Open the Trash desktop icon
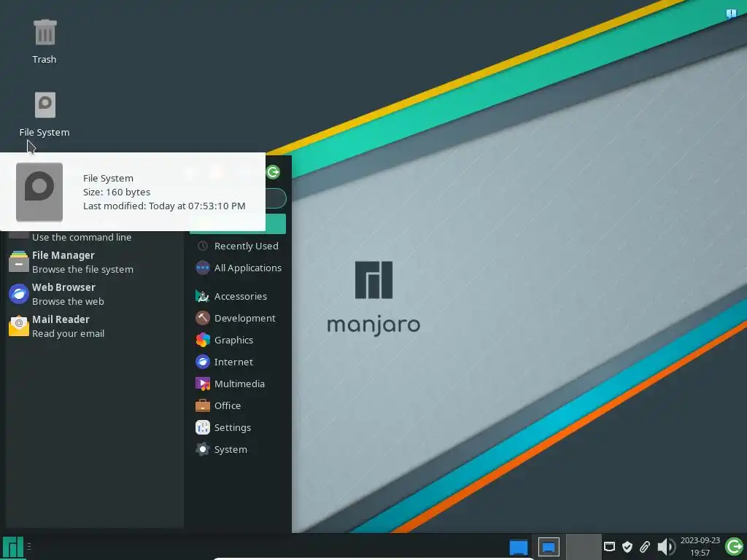 (x=44, y=42)
